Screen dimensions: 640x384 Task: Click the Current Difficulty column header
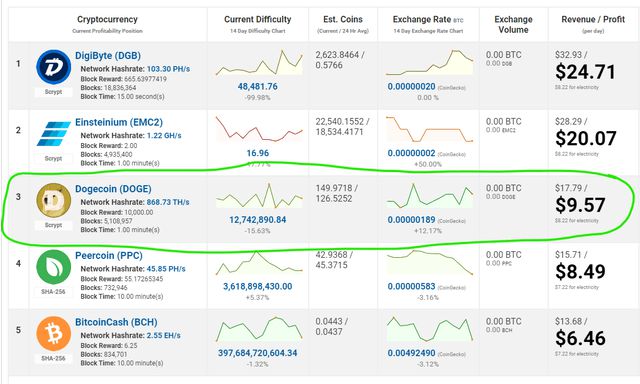tap(258, 20)
